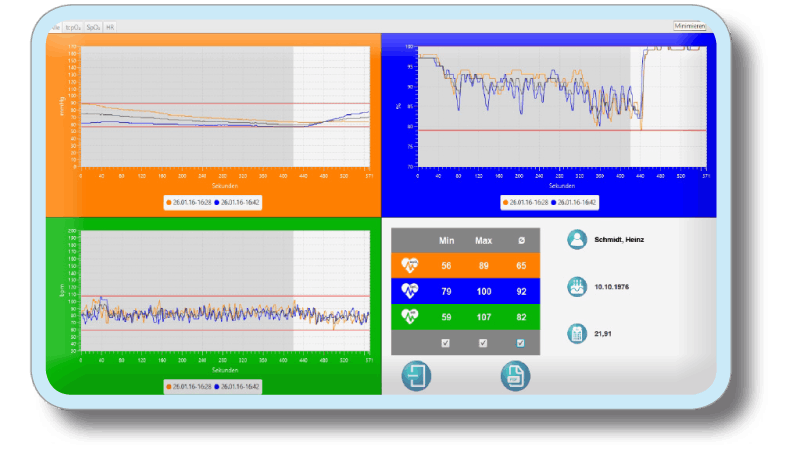The height and width of the screenshot is (455, 800).
Task: Switch to the tcpO₂ tab
Action: coord(73,27)
